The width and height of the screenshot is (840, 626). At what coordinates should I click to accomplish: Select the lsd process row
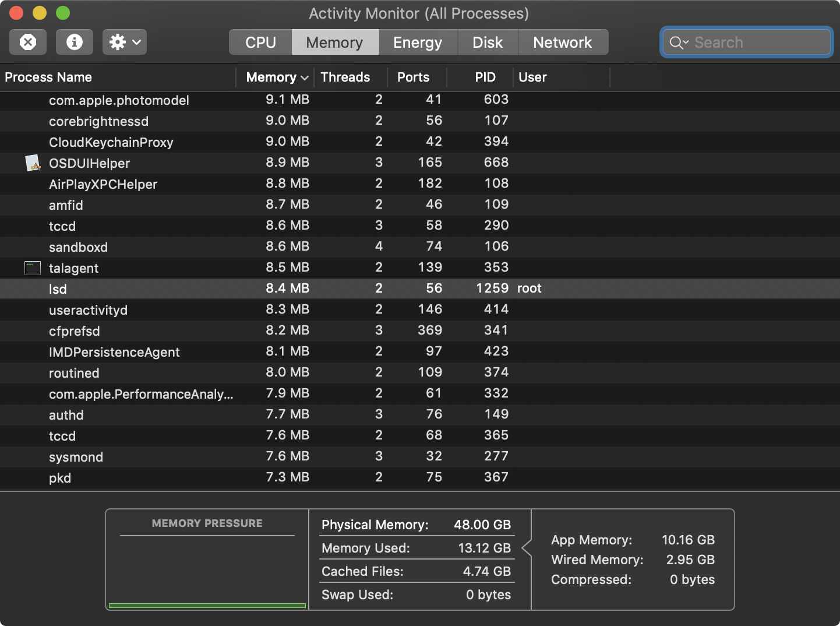[420, 289]
